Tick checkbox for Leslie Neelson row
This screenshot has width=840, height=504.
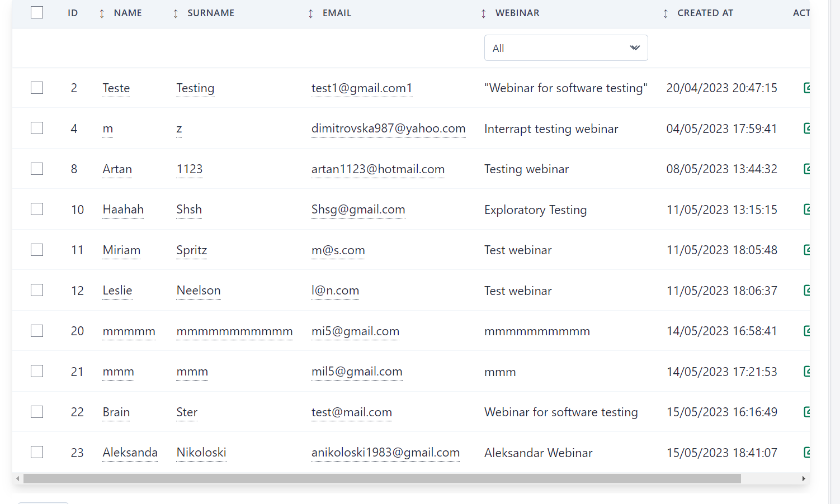(37, 290)
